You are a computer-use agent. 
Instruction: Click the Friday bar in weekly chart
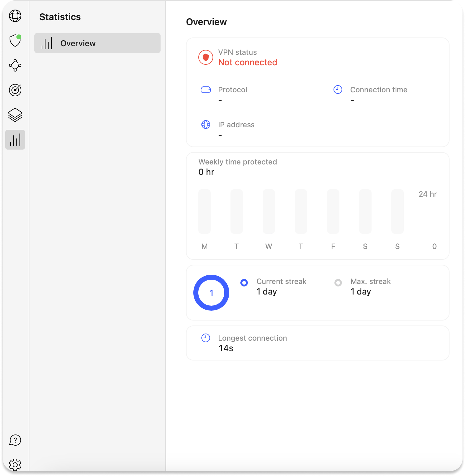point(333,212)
